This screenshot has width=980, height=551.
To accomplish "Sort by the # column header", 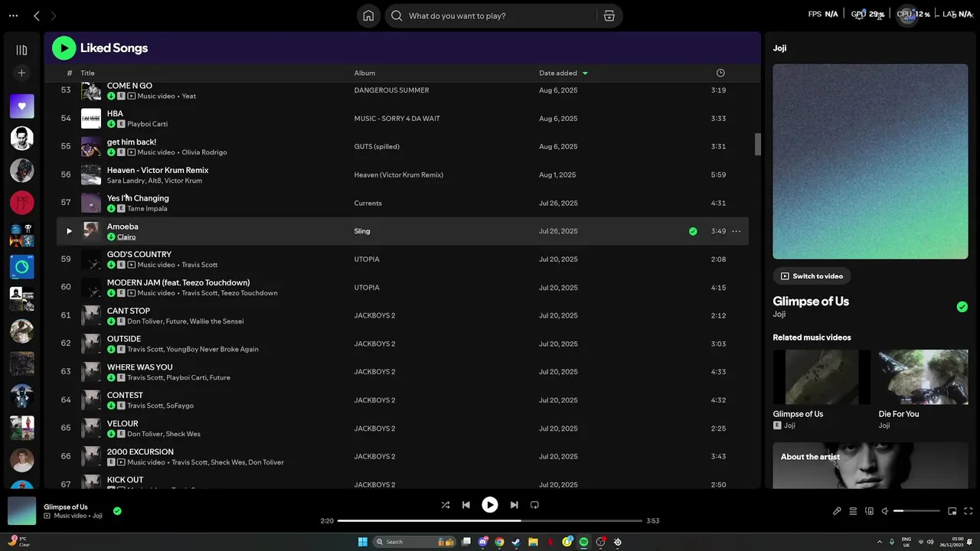I will point(69,73).
